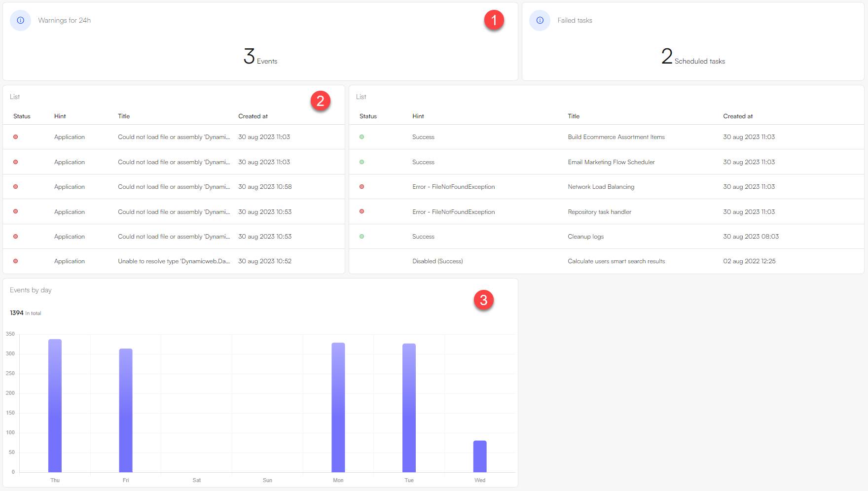Click Application hint in 10:52 event row
Viewport: 868px width, 491px height.
[70, 261]
